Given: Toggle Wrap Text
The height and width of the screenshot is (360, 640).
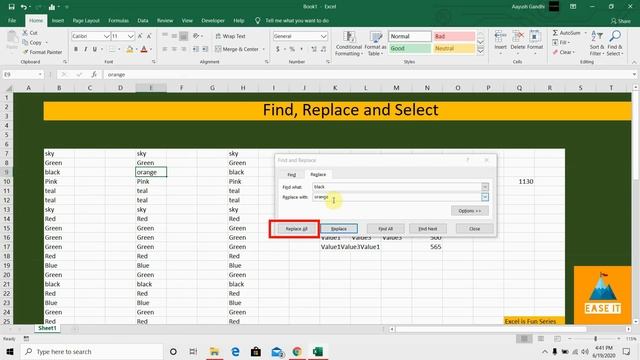Looking at the screenshot, I should [x=231, y=36].
